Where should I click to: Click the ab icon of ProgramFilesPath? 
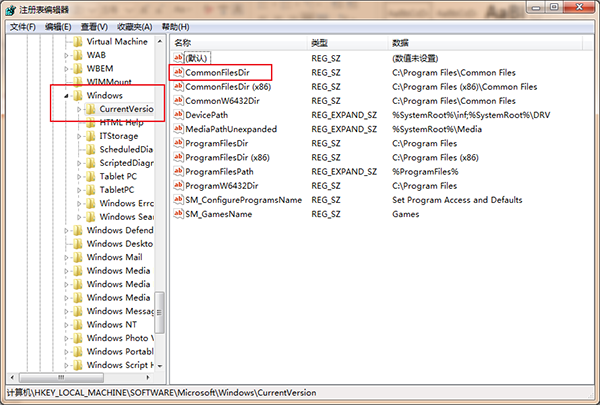pyautogui.click(x=178, y=171)
